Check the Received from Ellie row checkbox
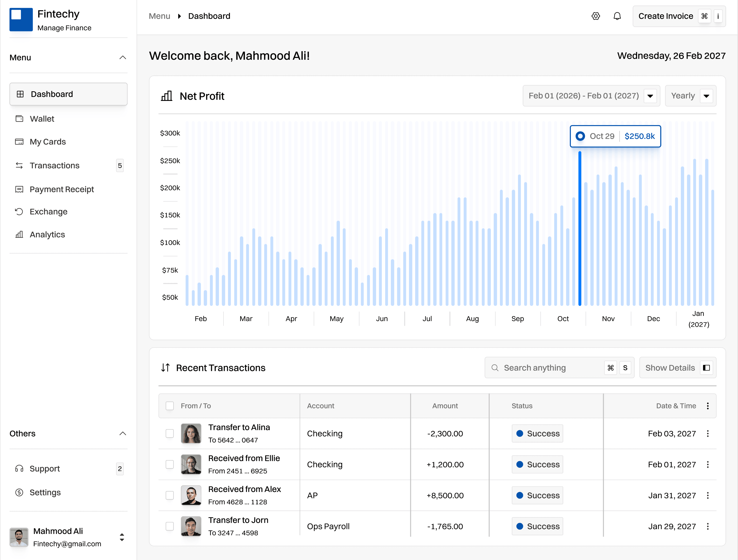738x560 pixels. pos(170,464)
